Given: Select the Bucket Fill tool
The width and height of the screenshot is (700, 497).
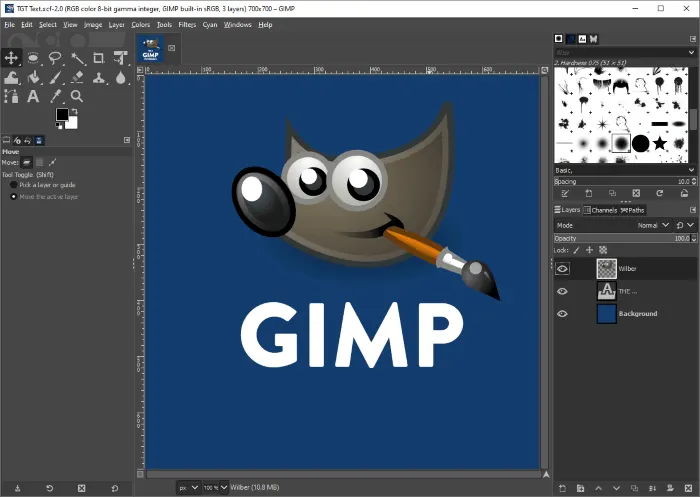Looking at the screenshot, I should 33,78.
